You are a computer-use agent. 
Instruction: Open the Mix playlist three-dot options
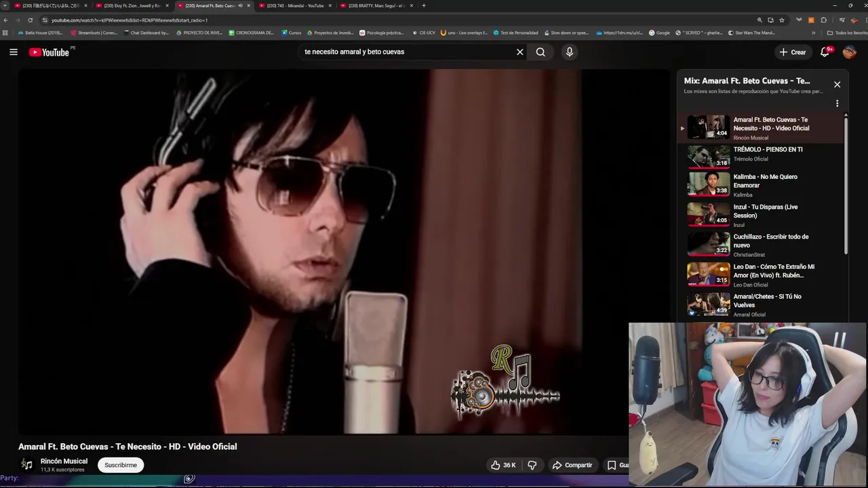click(837, 104)
